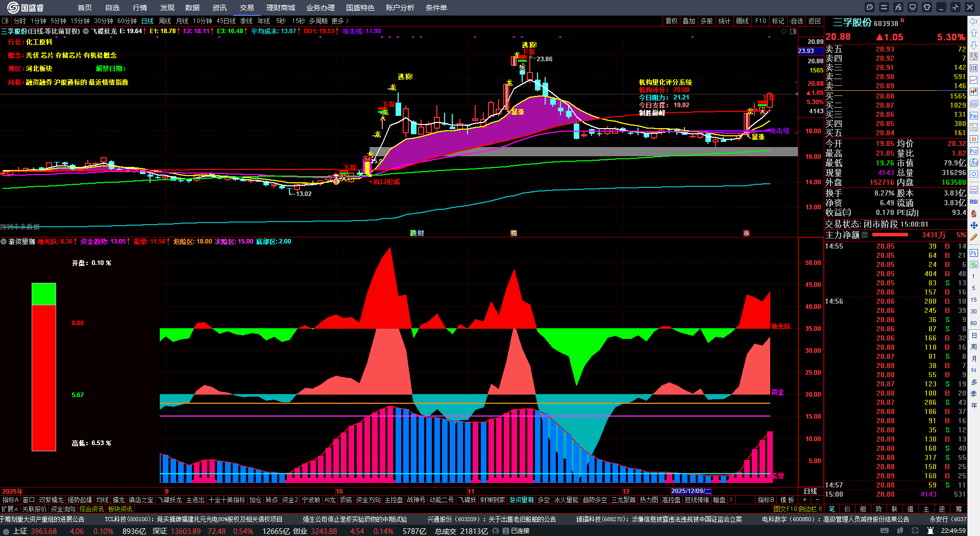Image resolution: width=980 pixels, height=536 pixels.
Task: Click the keyboard icon in status bar
Action: tap(885, 531)
